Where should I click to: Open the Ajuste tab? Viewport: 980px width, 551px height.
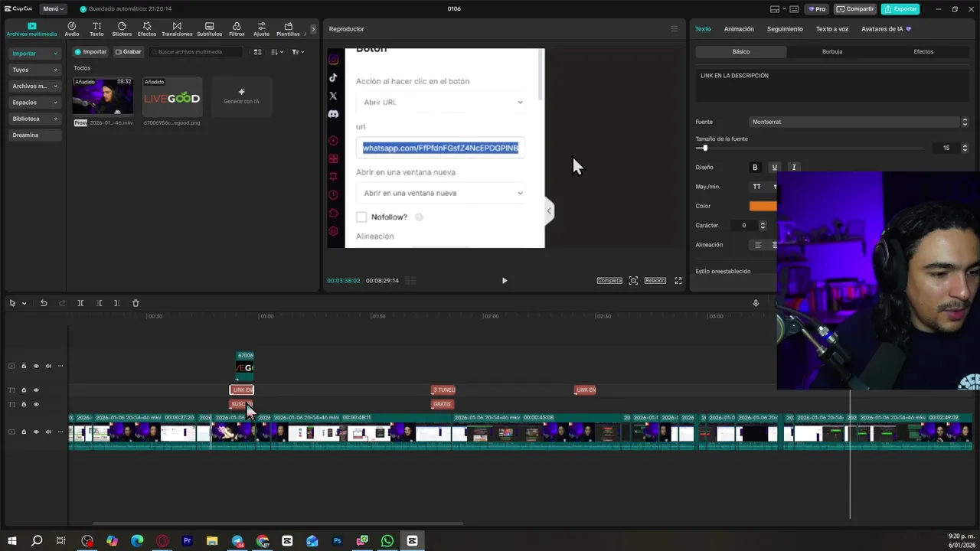pyautogui.click(x=261, y=29)
